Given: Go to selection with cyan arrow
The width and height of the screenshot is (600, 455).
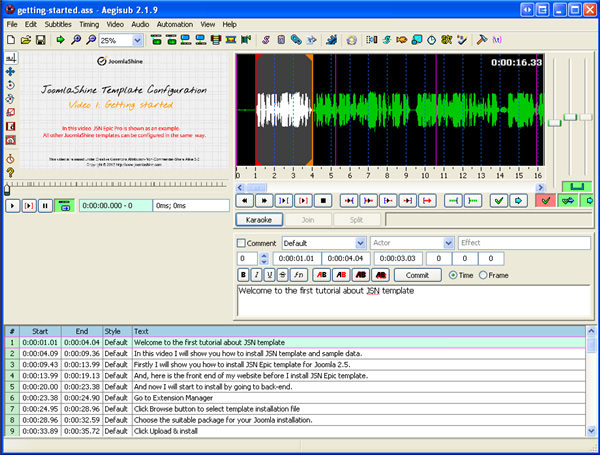Looking at the screenshot, I should [x=518, y=201].
